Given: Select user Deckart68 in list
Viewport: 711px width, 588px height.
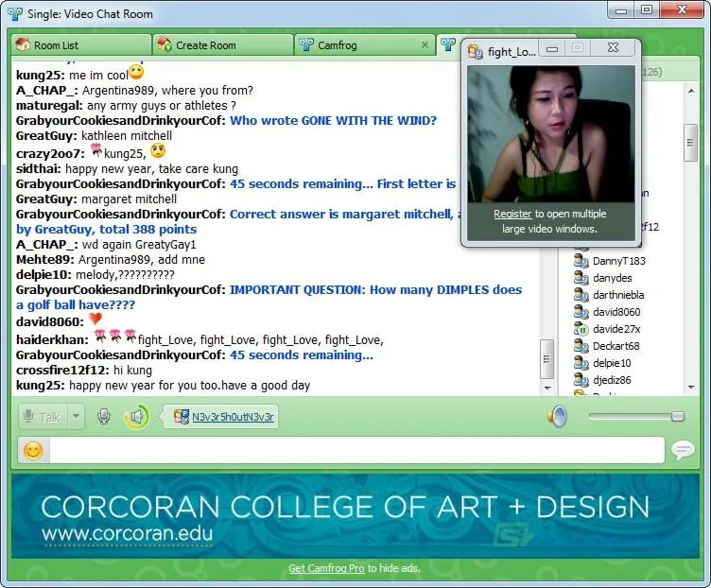Looking at the screenshot, I should tap(616, 346).
